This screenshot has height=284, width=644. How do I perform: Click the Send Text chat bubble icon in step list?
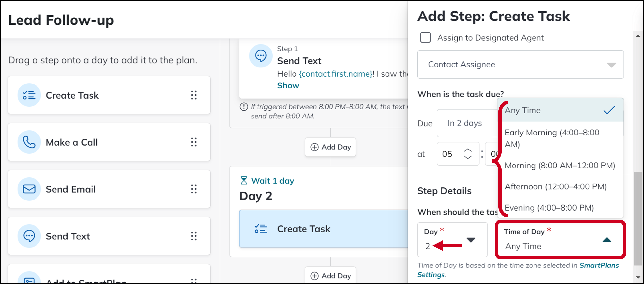(x=29, y=236)
